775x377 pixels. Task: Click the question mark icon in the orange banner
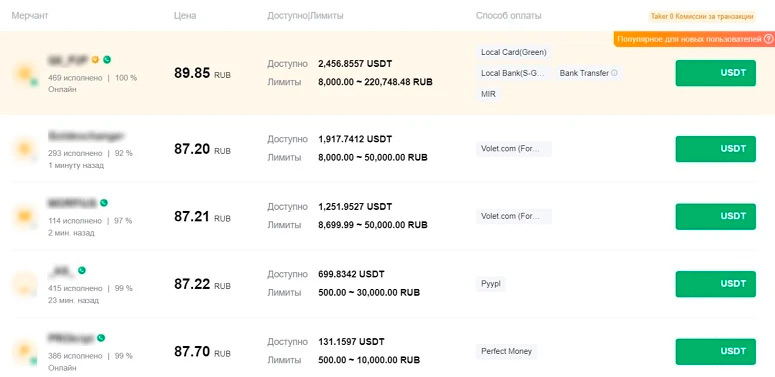point(768,39)
